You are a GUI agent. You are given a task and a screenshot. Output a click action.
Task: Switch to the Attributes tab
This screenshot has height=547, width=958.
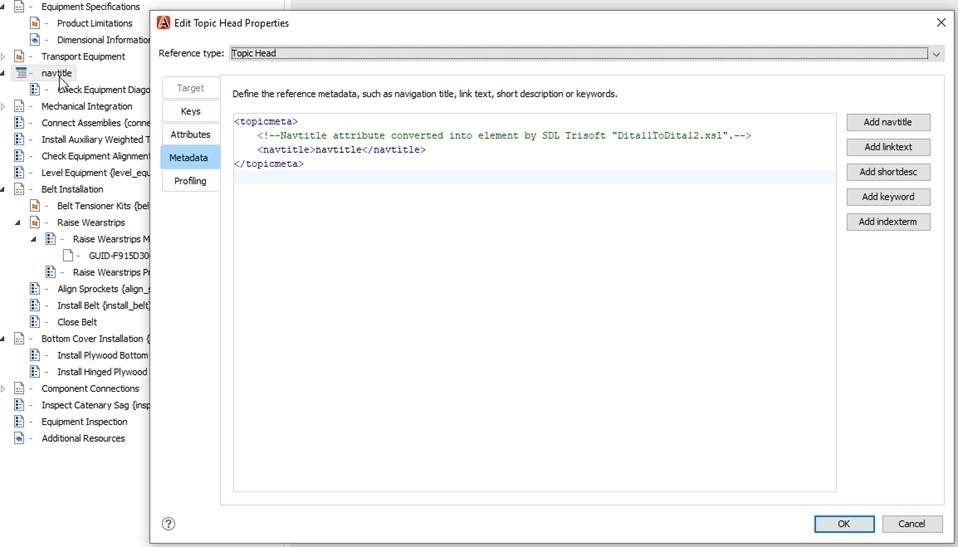click(190, 134)
